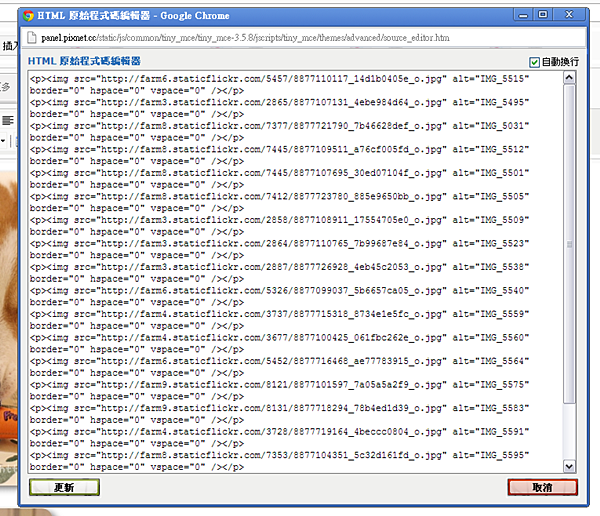Click the code line with alt IMG_5559
This screenshot has height=516, width=600.
(x=279, y=314)
